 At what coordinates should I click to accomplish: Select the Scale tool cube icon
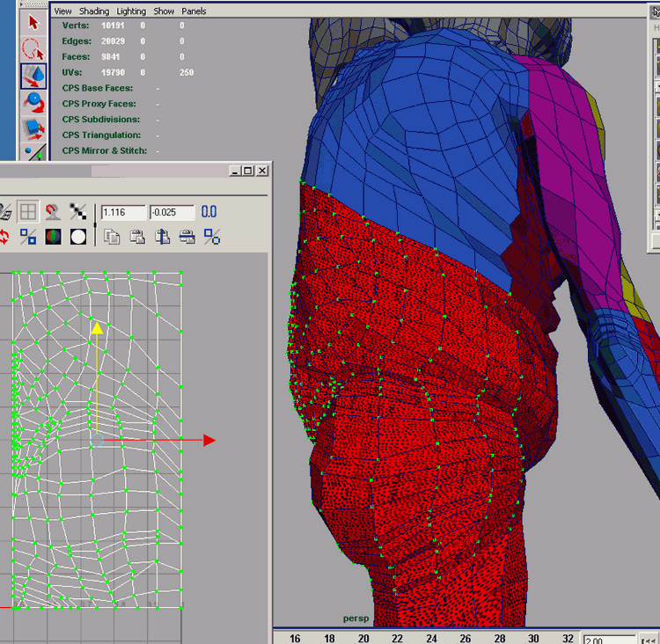click(33, 129)
